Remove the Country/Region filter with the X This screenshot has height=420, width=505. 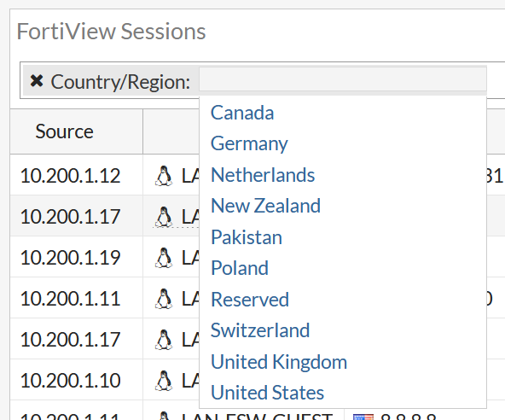pos(37,81)
